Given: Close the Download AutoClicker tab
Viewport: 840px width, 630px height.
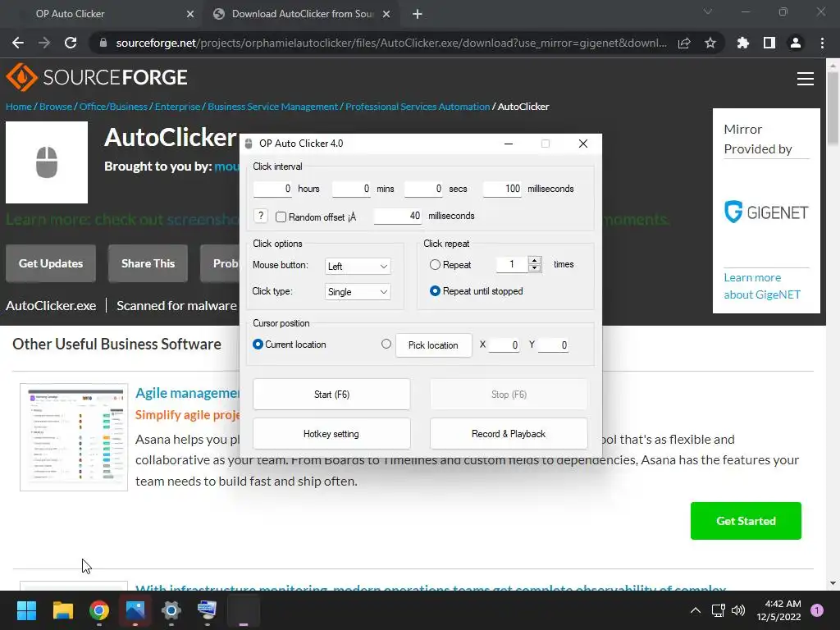Looking at the screenshot, I should (386, 14).
